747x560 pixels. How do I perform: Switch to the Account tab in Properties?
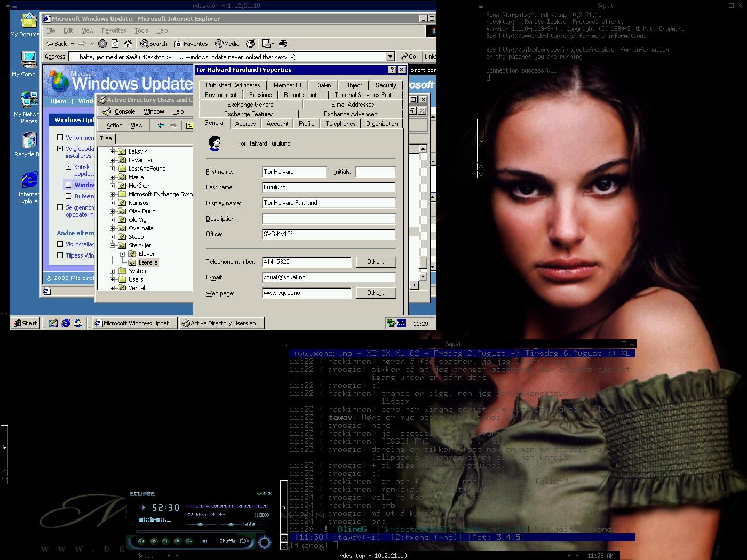click(277, 124)
